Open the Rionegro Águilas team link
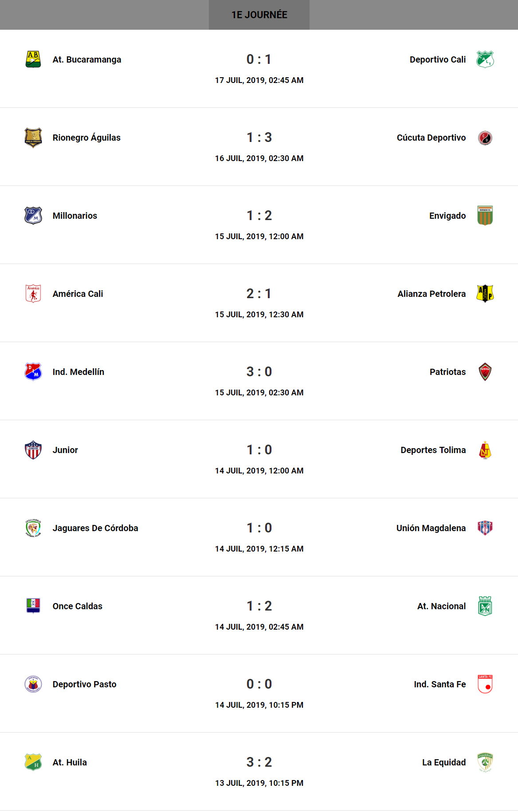This screenshot has height=812, width=518. pyautogui.click(x=86, y=138)
